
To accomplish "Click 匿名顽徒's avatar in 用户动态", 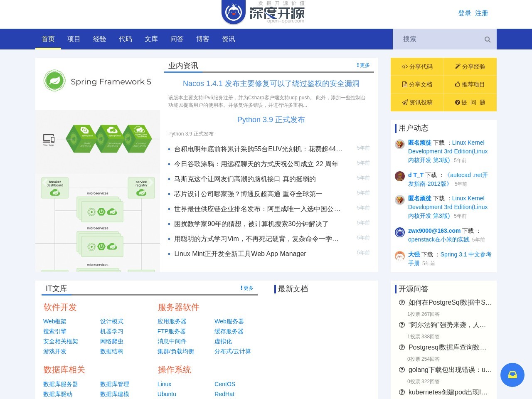I will (399, 144).
